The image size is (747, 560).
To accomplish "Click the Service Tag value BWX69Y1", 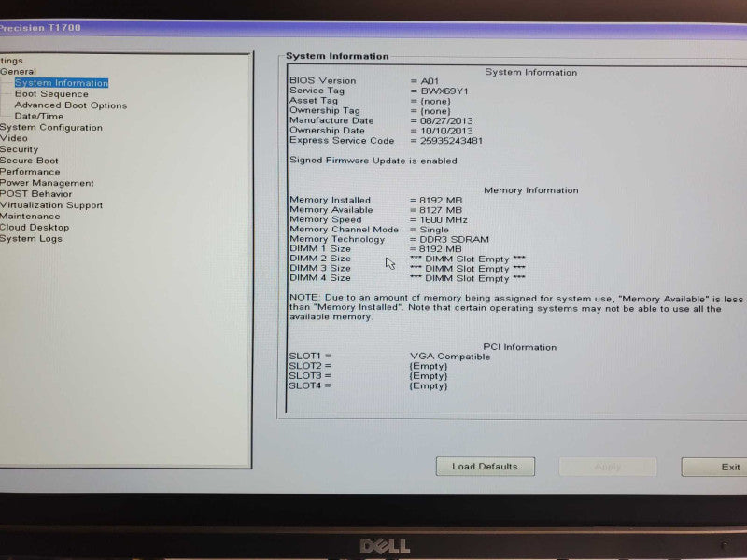I will [444, 91].
